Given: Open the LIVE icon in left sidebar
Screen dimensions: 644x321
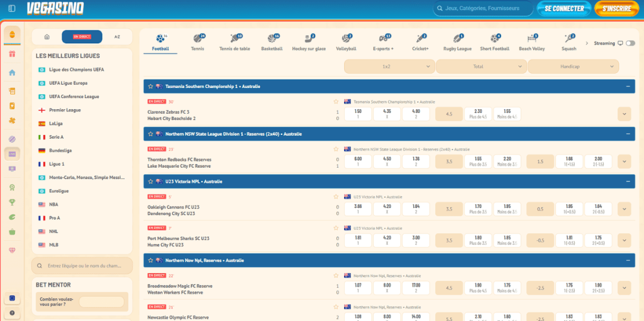Looking at the screenshot, I should (12, 154).
